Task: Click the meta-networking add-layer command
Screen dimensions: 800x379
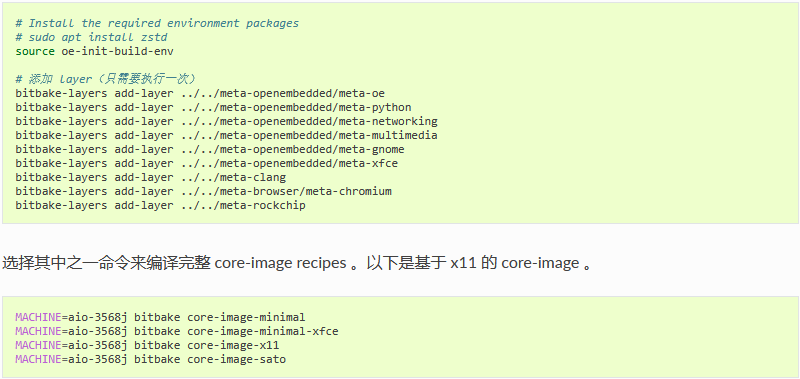Action: (227, 121)
